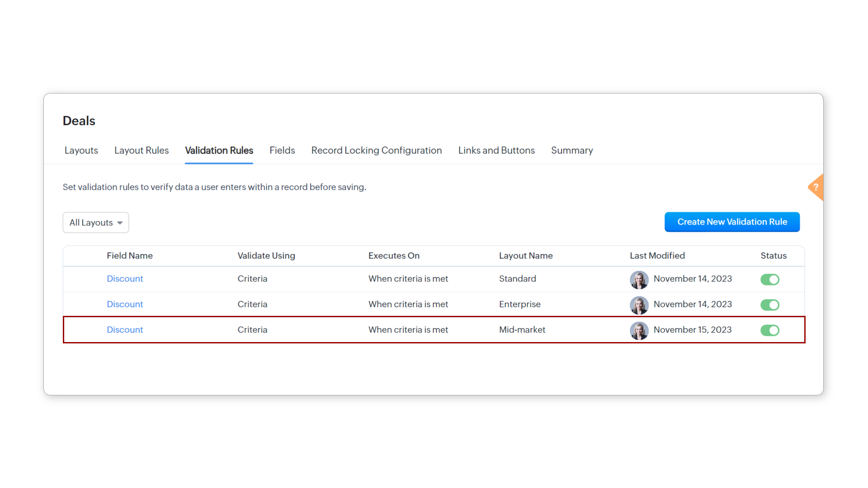Open the Layout Rules tab
Image resolution: width=868 pixels, height=488 pixels.
click(142, 150)
